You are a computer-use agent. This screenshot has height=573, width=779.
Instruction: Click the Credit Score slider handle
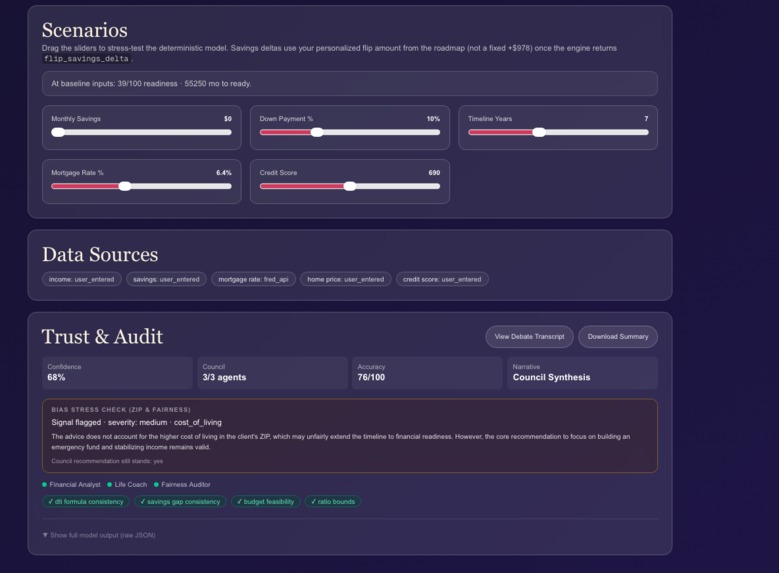tap(350, 186)
